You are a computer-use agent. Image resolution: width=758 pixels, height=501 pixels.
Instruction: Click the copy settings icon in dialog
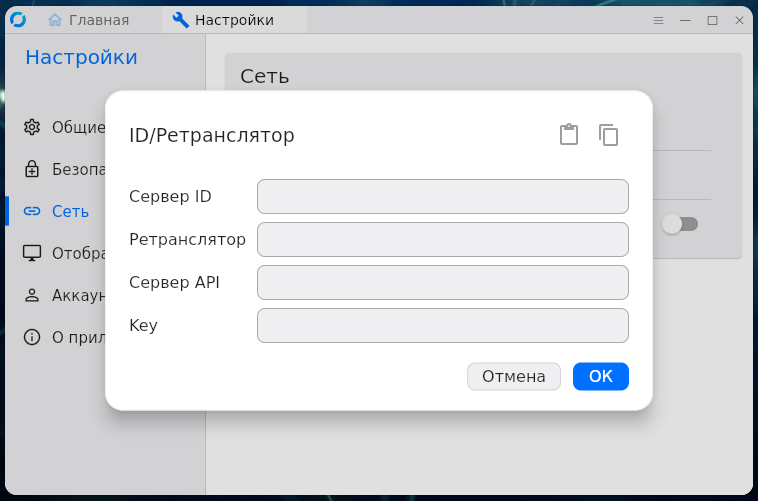click(609, 135)
